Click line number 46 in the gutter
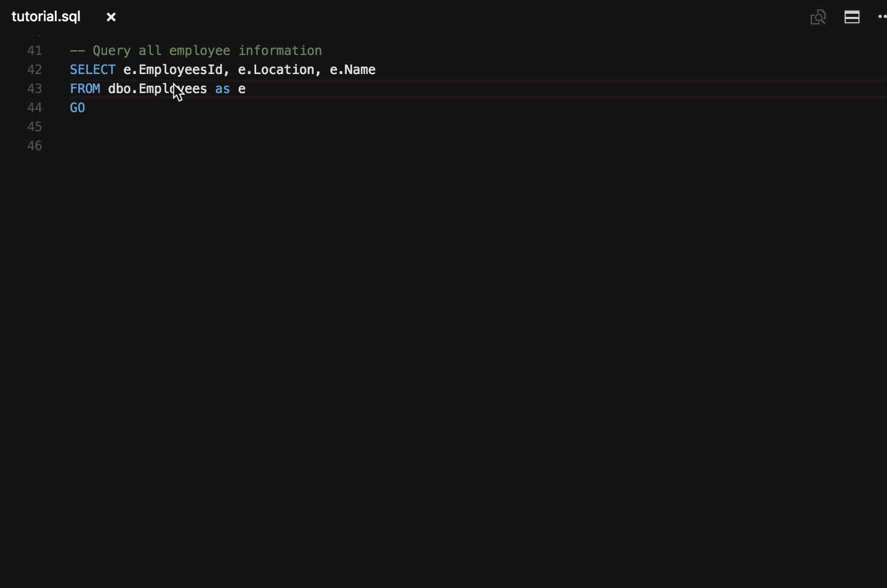 click(x=34, y=145)
